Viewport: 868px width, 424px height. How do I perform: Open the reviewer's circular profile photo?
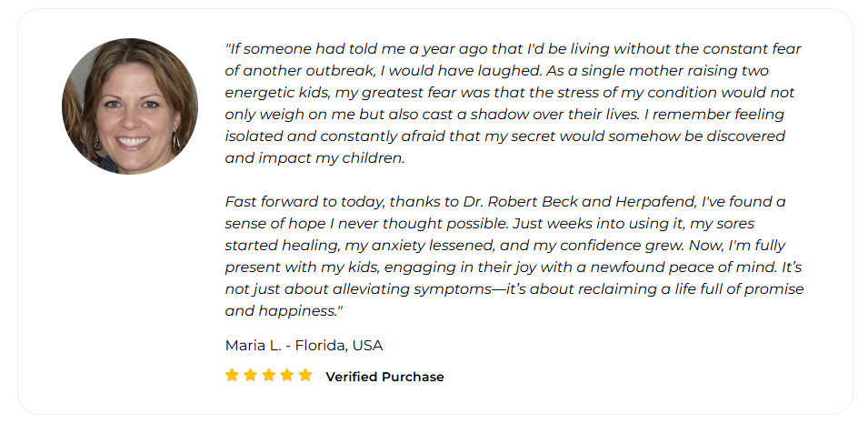coord(130,106)
